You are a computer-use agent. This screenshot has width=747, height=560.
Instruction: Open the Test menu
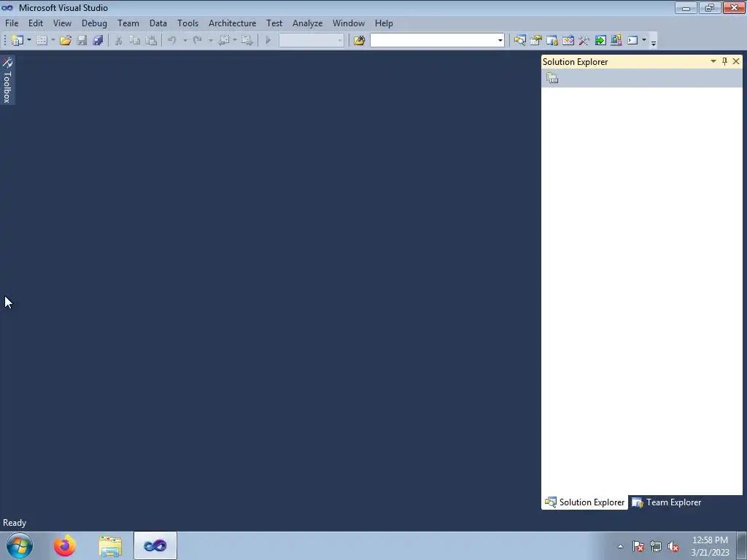point(274,23)
